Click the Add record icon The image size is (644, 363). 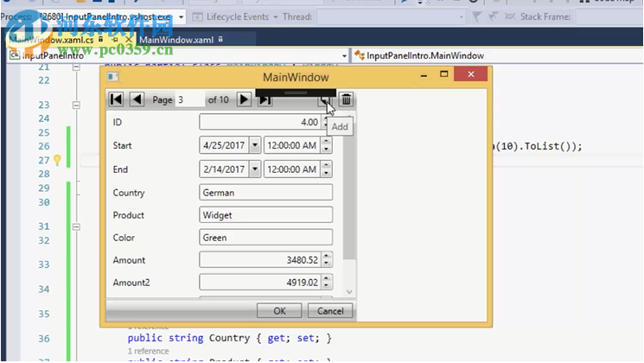(x=325, y=100)
